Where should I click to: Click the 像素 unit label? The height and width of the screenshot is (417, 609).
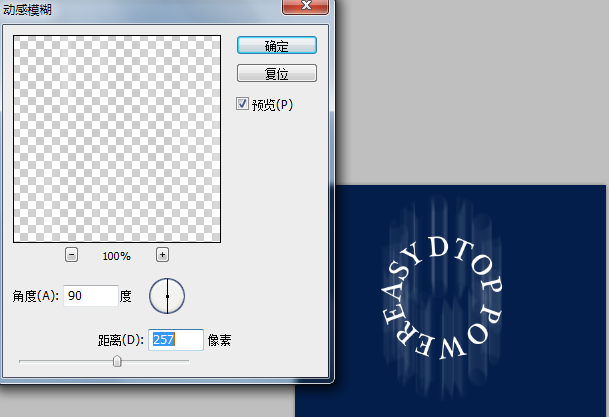point(221,340)
